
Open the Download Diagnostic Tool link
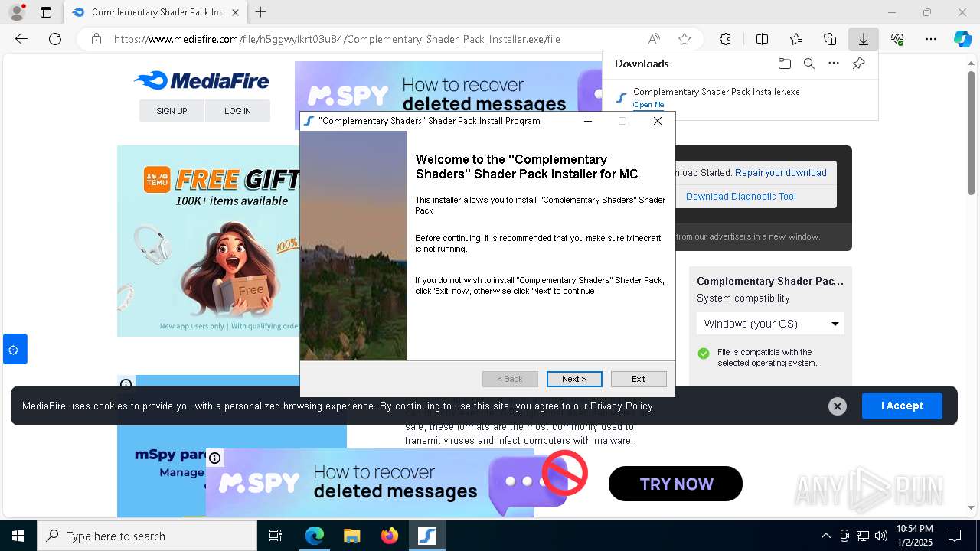point(741,197)
